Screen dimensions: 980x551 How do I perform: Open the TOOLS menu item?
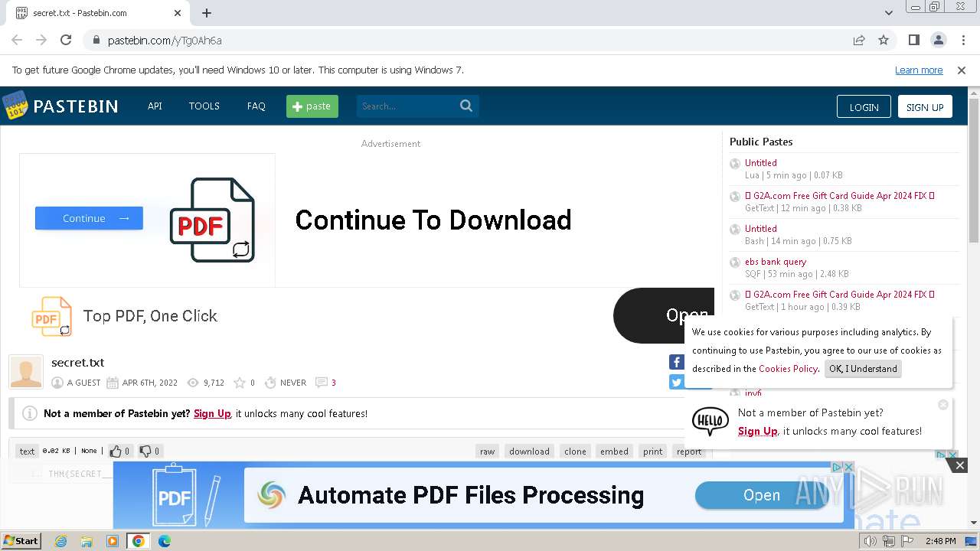coord(204,106)
